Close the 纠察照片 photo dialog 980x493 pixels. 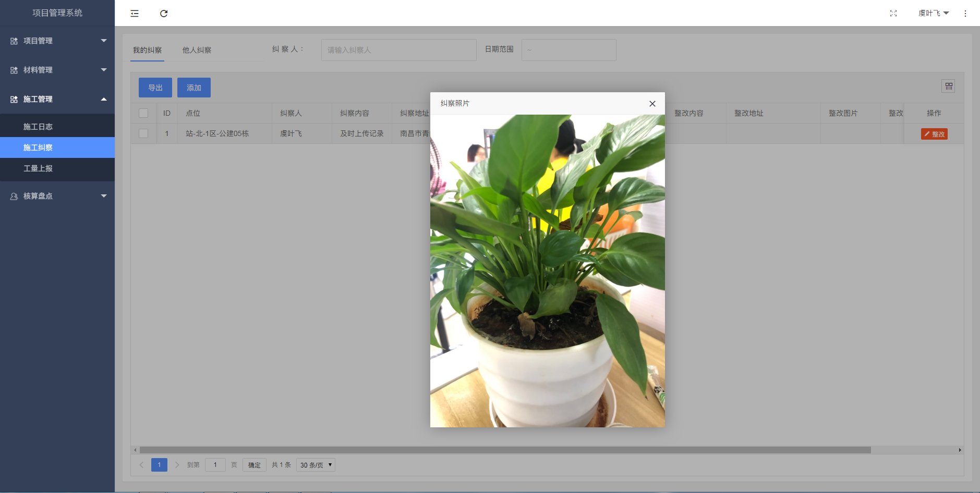(652, 104)
